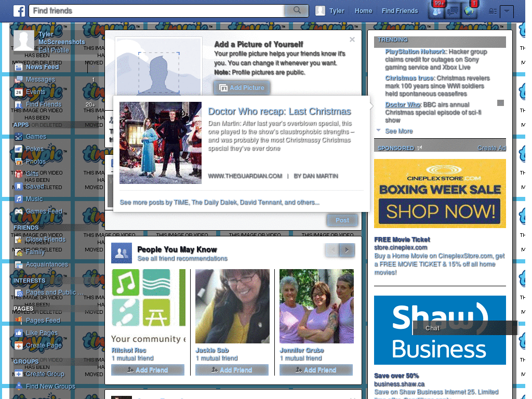This screenshot has height=399, width=532.
Task: Click the News Feed icon in sidebar
Action: pyautogui.click(x=19, y=67)
